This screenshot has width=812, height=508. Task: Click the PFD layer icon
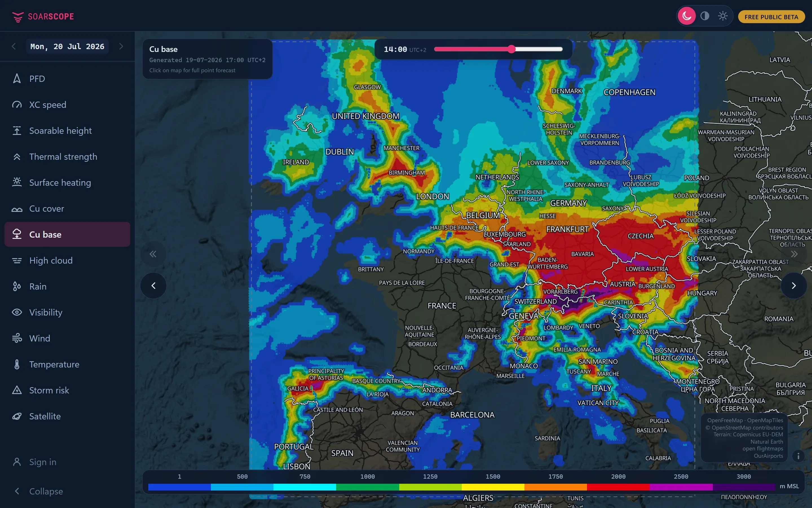tap(17, 79)
